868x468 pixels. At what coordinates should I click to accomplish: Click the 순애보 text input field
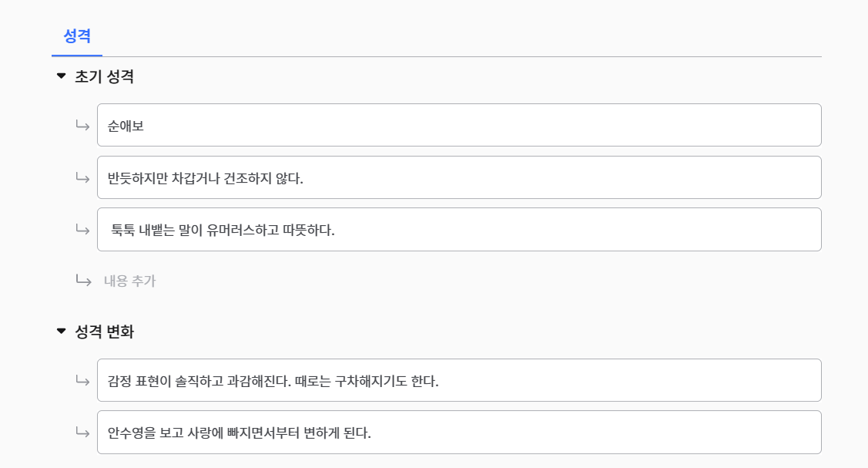coord(459,125)
